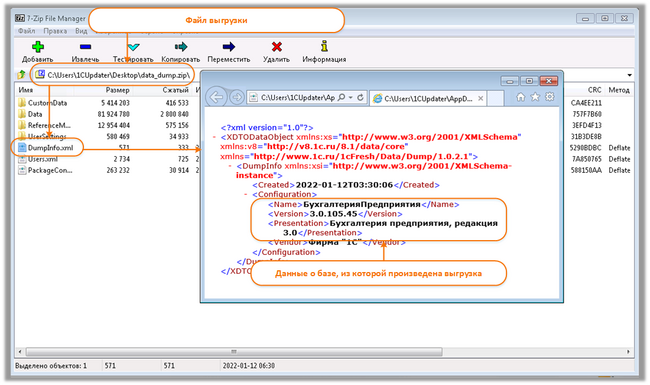Select the CustomData folder icon
This screenshot has height=385, width=650.
pos(22,102)
